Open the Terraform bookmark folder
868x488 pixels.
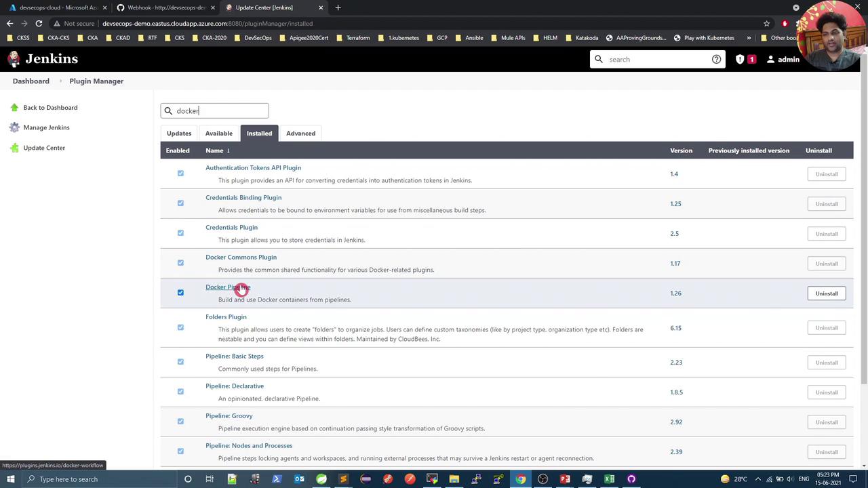[353, 38]
